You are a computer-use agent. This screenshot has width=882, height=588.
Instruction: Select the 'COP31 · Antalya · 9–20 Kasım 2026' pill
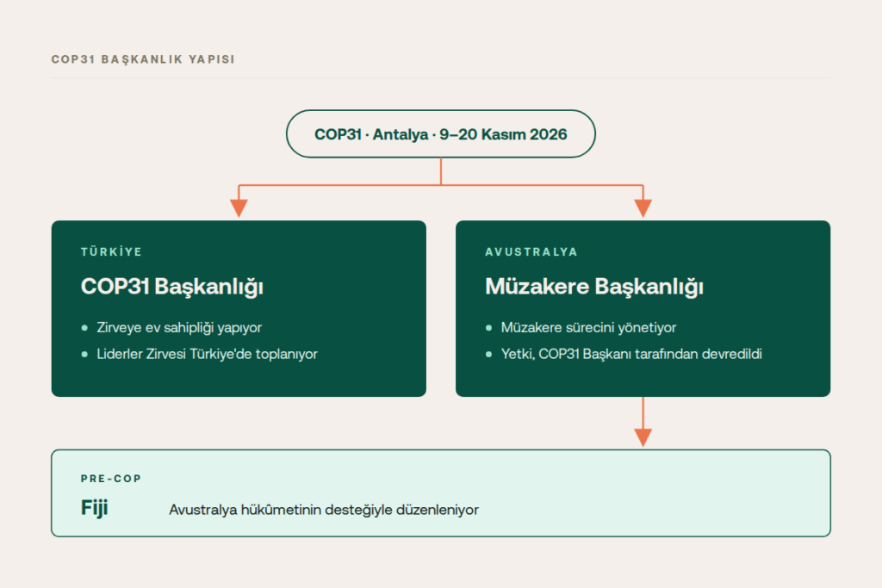point(440,133)
